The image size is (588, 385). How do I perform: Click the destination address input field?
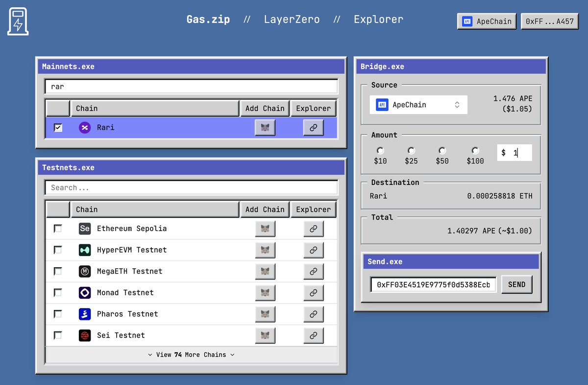[434, 284]
